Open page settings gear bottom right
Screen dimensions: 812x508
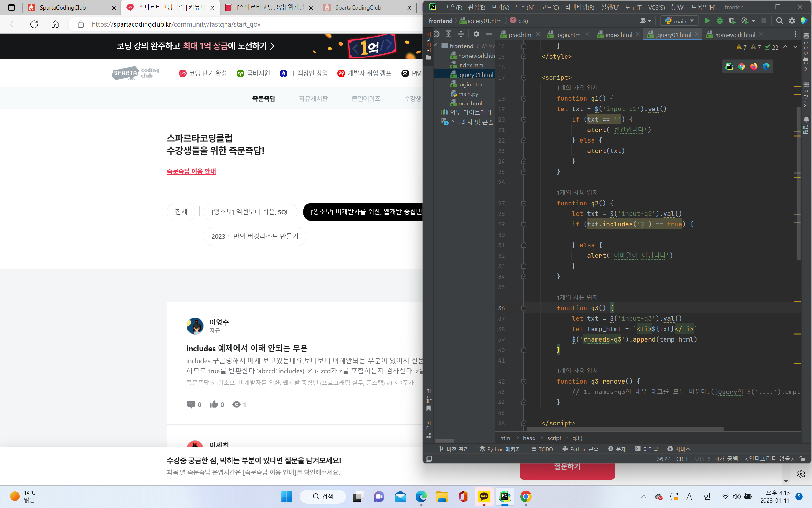pos(801,474)
